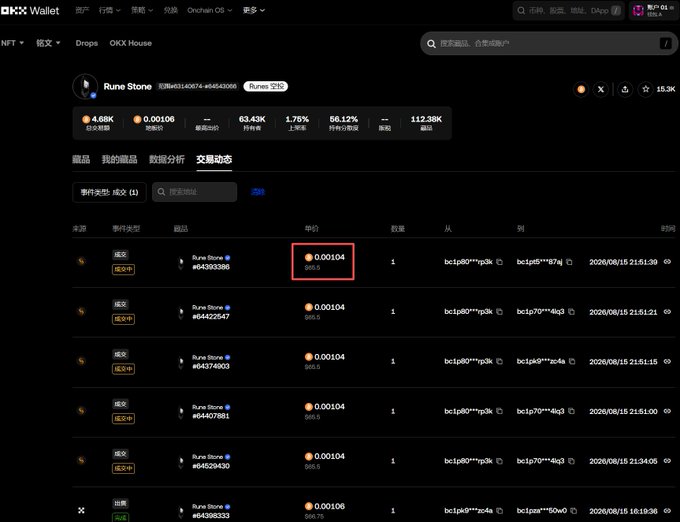The image size is (680, 522).
Task: Expand the NFT dropdown menu
Action: (x=12, y=43)
